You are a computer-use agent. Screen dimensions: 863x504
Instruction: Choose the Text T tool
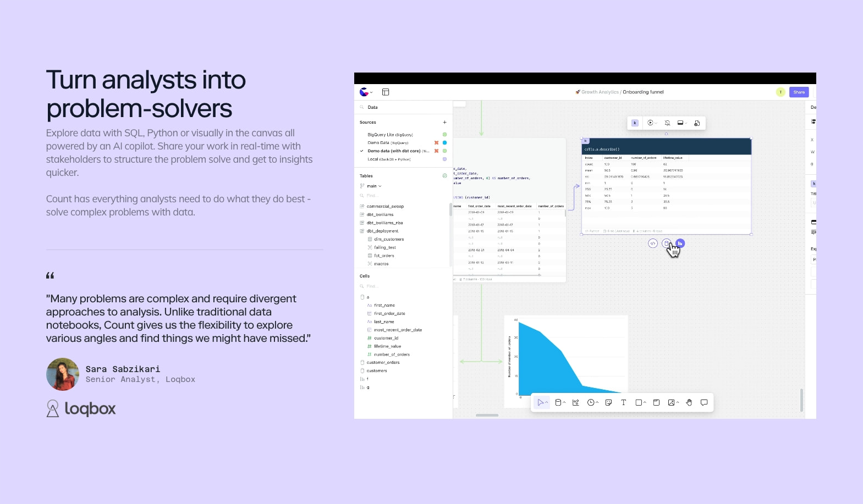point(623,403)
